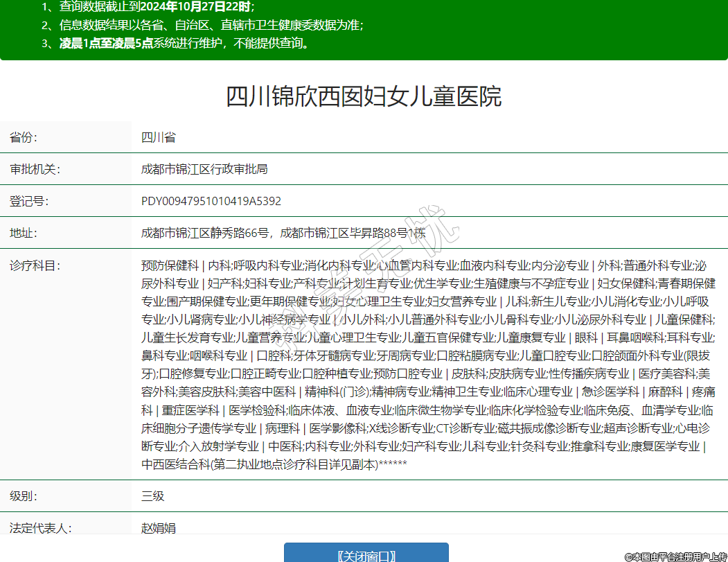Select the 省份 field label

point(24,137)
